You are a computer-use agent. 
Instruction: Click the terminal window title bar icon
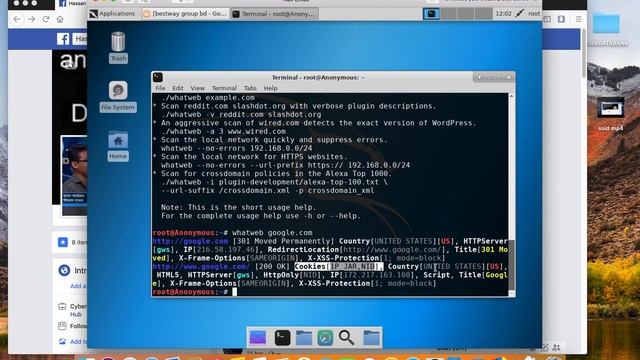tap(158, 77)
